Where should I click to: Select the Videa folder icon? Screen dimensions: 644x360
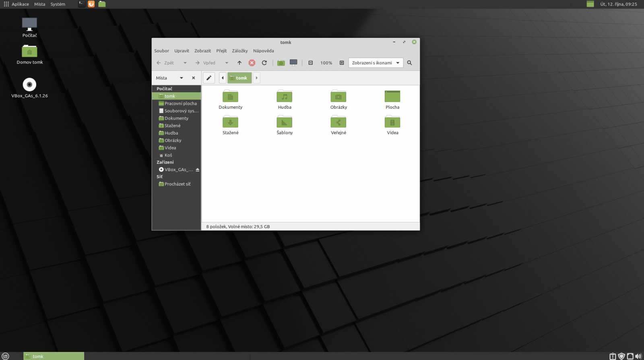pyautogui.click(x=392, y=122)
